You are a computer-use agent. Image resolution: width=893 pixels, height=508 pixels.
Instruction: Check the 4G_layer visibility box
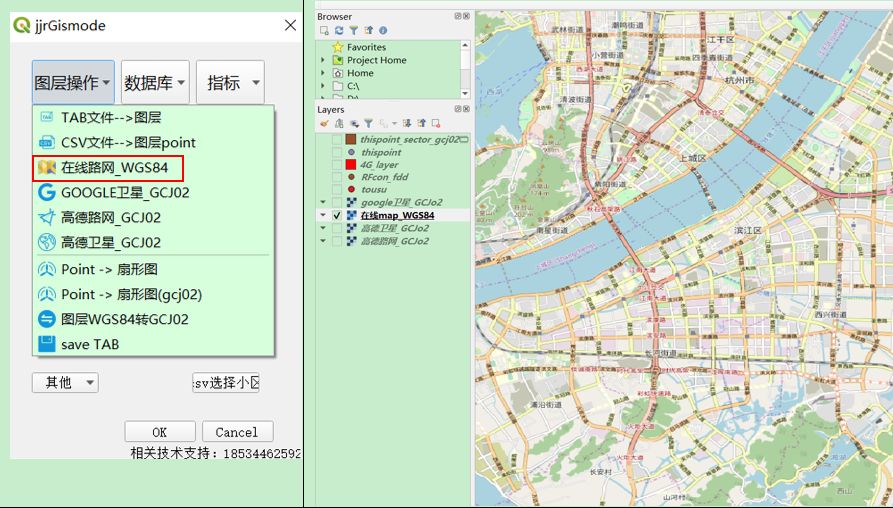click(337, 165)
